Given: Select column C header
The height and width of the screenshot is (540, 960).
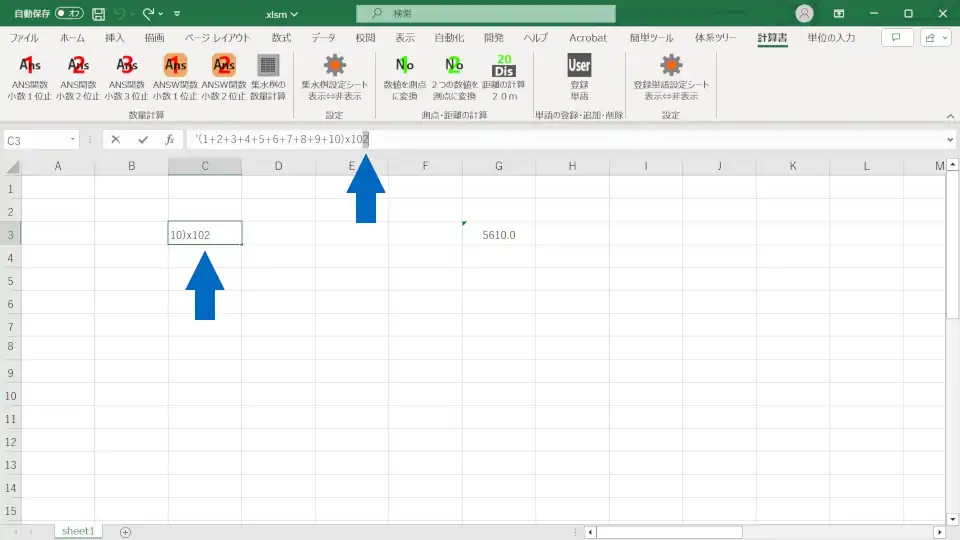Looking at the screenshot, I should pos(205,166).
